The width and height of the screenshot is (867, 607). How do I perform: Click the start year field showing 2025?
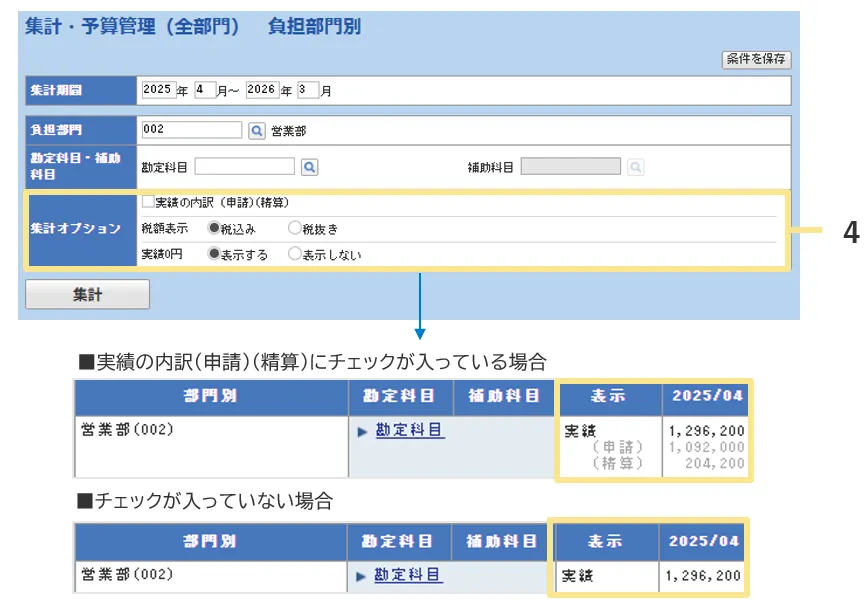(x=158, y=90)
